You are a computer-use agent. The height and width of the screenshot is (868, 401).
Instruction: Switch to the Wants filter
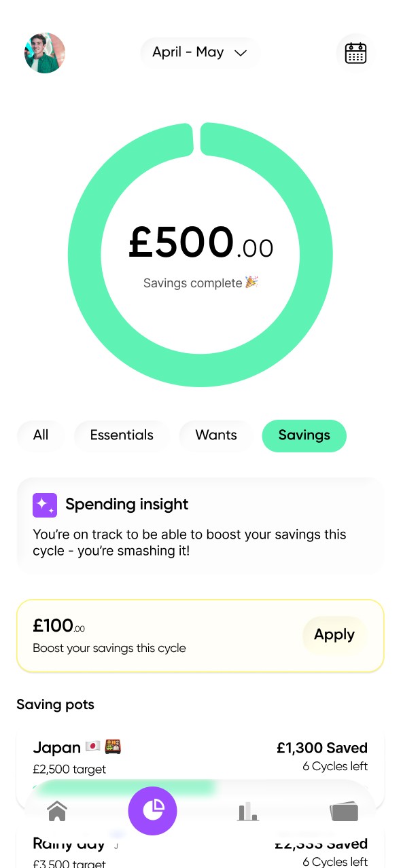pos(216,435)
